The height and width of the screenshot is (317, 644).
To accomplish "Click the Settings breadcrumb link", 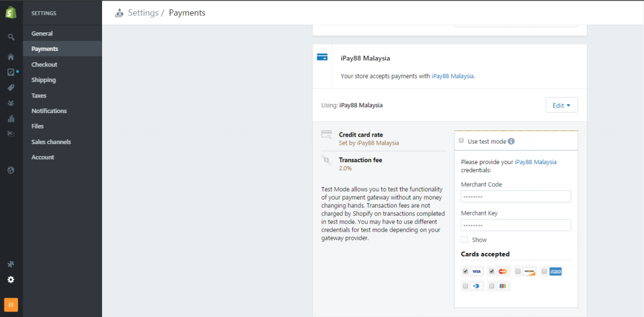I will (143, 12).
